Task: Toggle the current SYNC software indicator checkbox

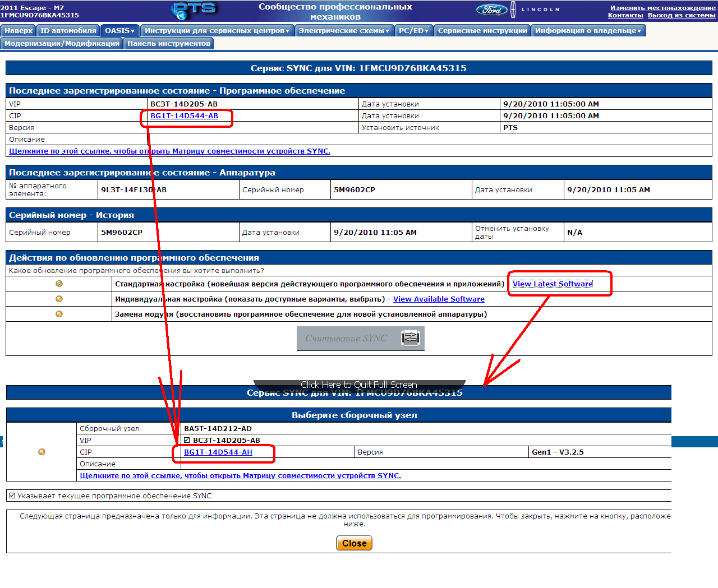Action: [12, 496]
